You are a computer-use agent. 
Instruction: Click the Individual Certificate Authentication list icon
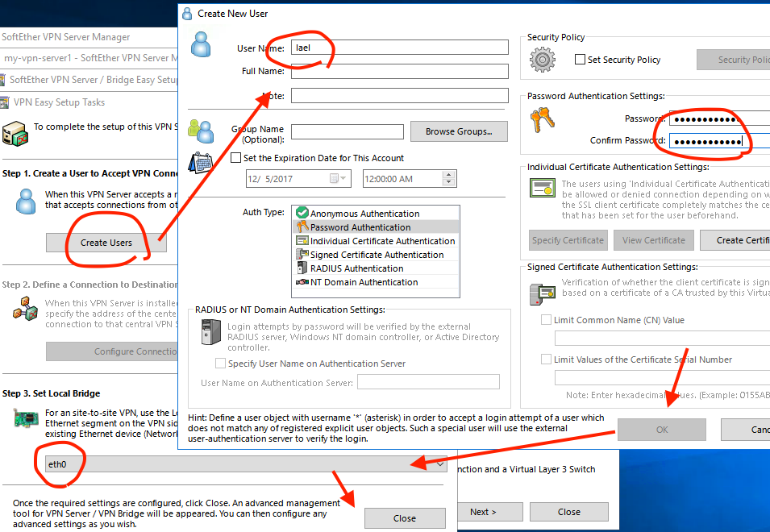coord(302,240)
